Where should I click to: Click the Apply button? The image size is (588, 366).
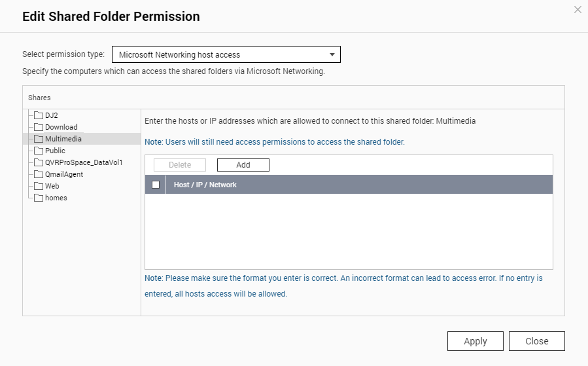[475, 341]
